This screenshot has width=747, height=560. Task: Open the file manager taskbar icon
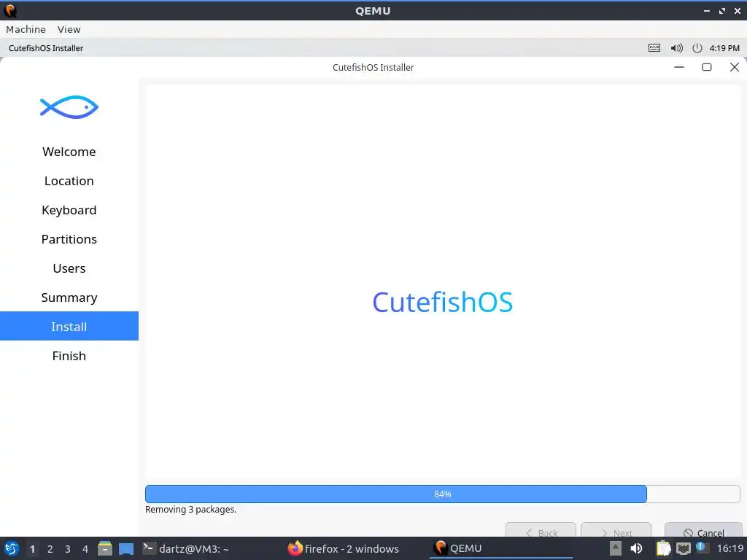[x=105, y=548]
